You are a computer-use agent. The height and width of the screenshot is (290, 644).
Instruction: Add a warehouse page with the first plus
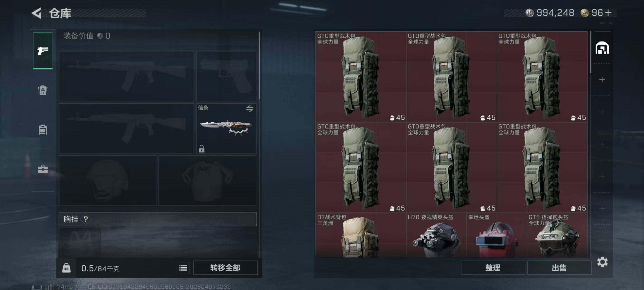[x=602, y=80]
